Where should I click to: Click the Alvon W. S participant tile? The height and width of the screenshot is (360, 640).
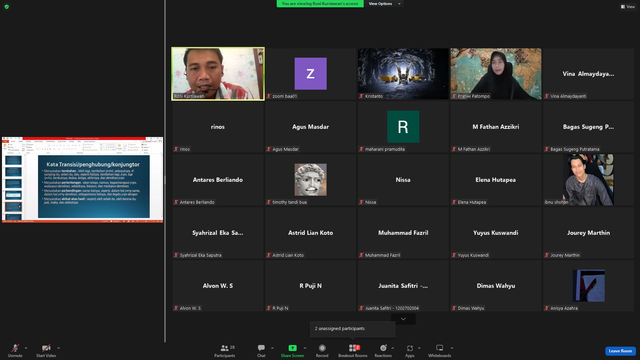pos(218,286)
